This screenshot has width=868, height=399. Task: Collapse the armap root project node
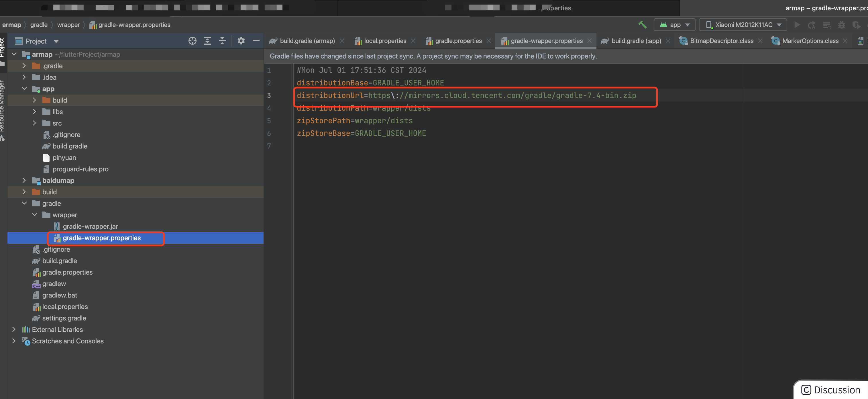pos(14,54)
